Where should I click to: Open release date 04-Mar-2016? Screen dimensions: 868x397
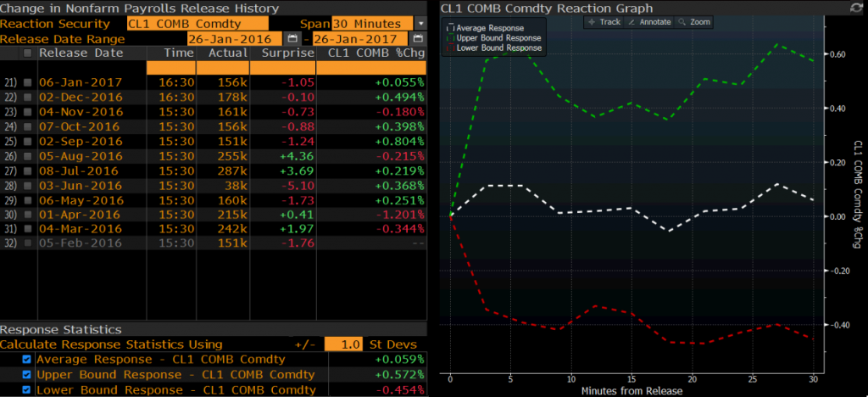point(81,229)
